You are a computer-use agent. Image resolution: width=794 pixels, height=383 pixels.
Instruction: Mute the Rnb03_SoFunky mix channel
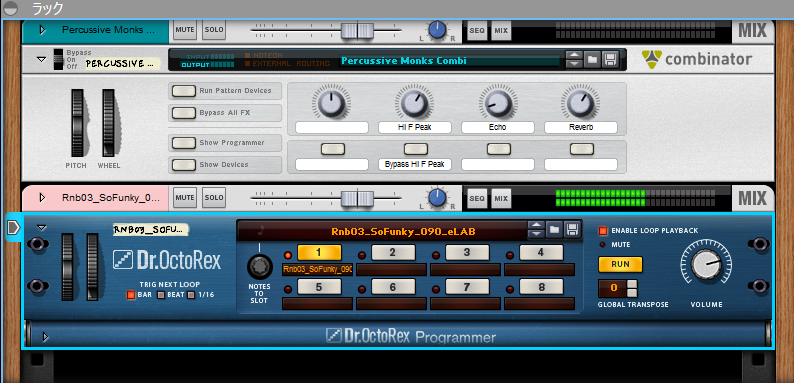tap(185, 198)
